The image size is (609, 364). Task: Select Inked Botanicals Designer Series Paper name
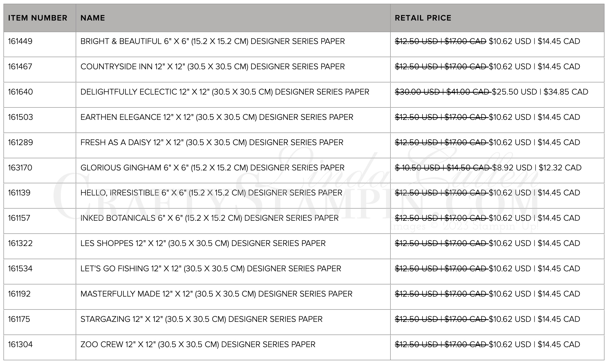[209, 218]
